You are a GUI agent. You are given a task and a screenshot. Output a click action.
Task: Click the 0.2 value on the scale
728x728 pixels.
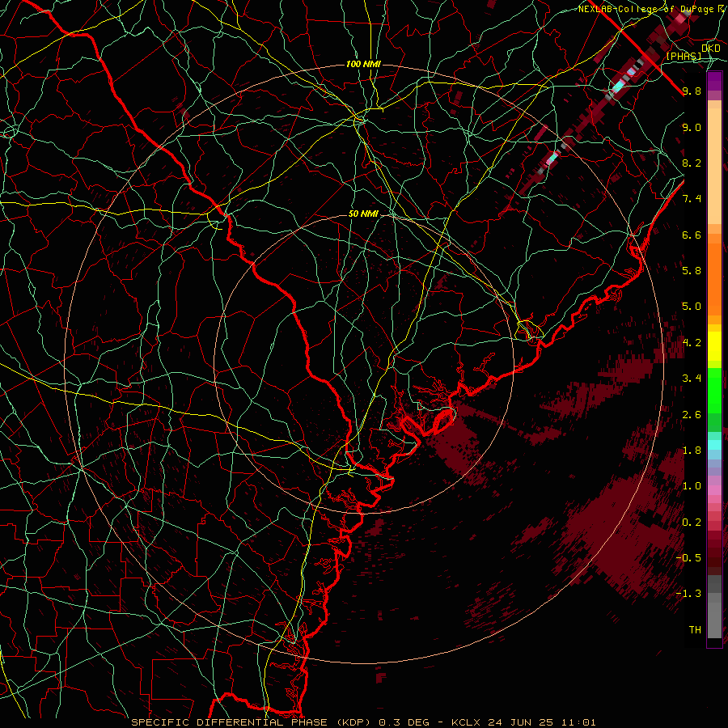692,523
